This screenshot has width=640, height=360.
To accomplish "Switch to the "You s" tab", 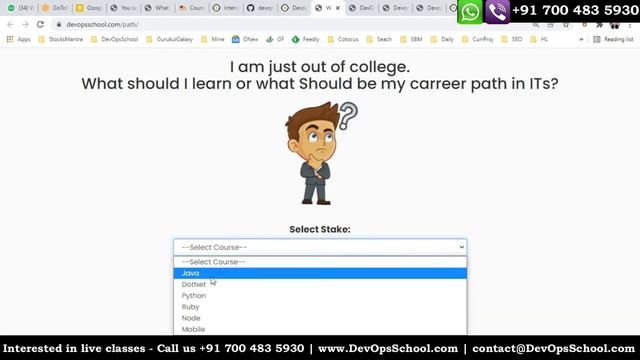I will click(123, 8).
